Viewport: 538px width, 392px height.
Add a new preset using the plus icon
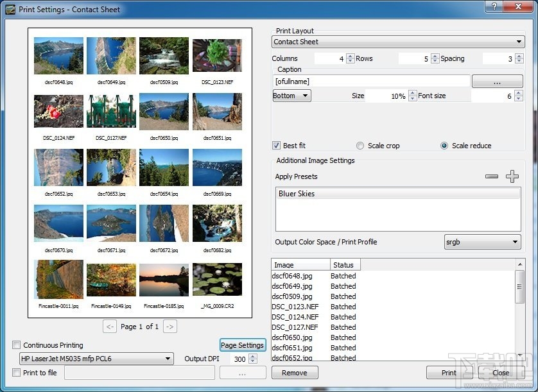(x=512, y=176)
